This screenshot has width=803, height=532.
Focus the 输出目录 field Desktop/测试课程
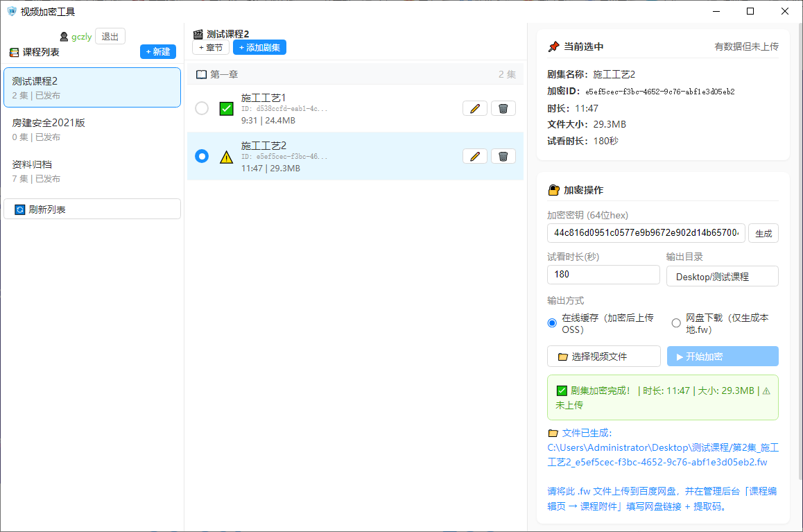[722, 277]
